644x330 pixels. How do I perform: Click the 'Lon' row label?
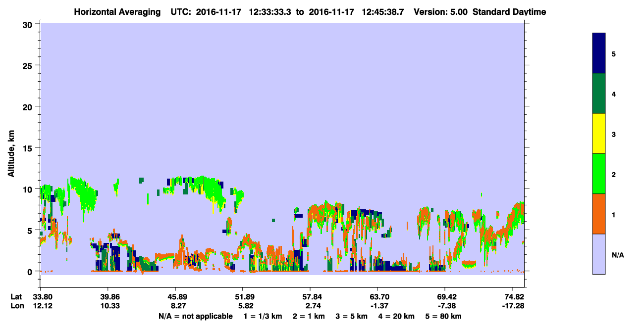16,306
